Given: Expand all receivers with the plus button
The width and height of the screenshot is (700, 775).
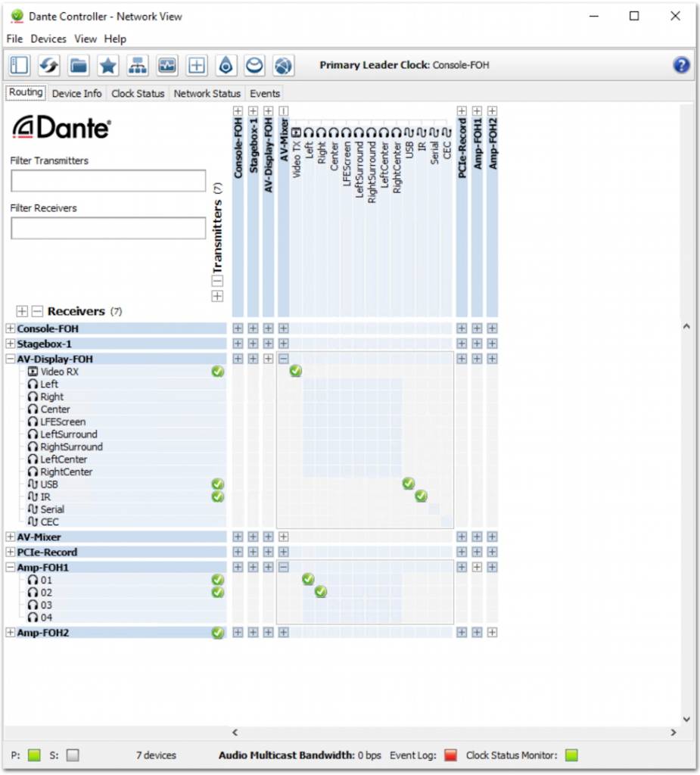Looking at the screenshot, I should click(22, 311).
